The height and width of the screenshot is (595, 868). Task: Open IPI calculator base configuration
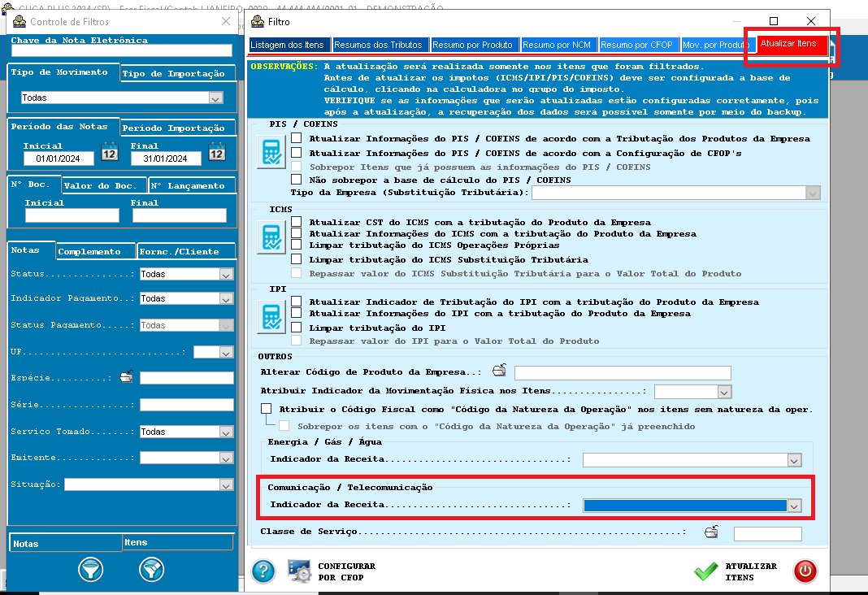[271, 317]
